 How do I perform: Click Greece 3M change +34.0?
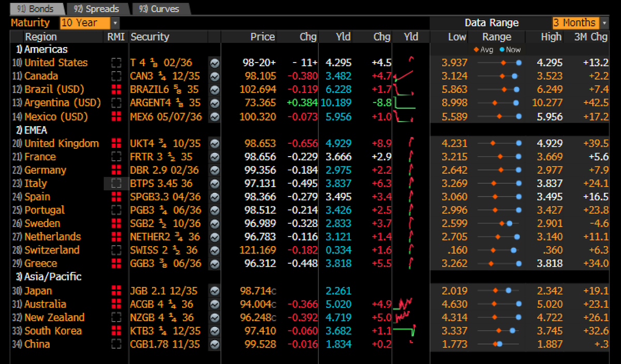595,264
